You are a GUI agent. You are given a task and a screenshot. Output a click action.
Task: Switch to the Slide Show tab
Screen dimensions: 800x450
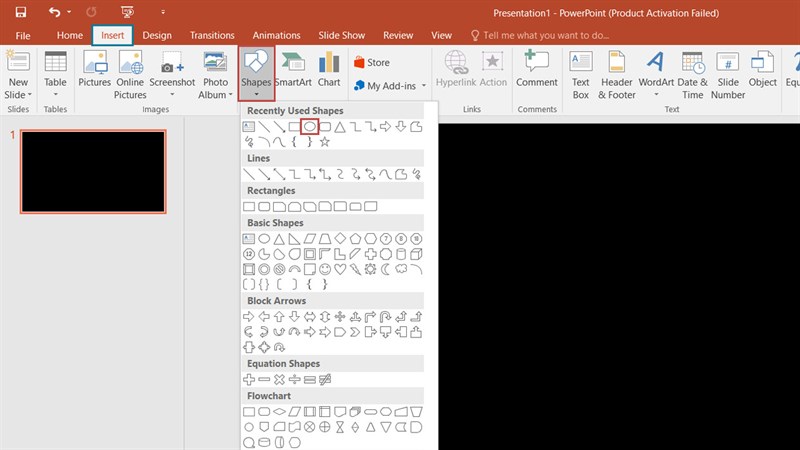coord(341,35)
